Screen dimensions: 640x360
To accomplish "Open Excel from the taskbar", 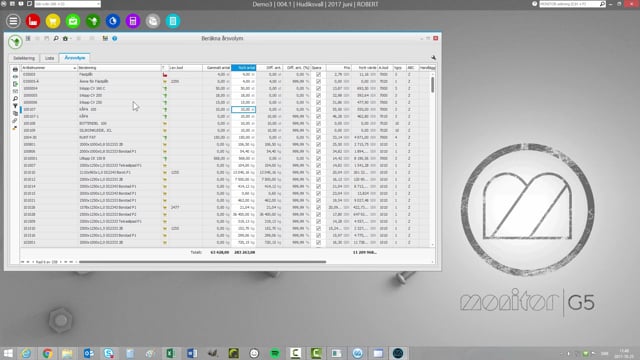I will [171, 353].
